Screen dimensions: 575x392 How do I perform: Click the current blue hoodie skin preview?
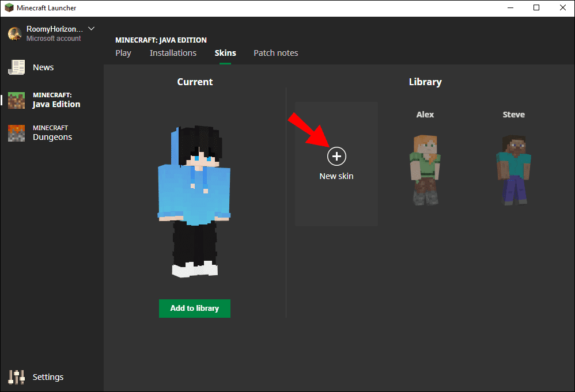(x=195, y=201)
